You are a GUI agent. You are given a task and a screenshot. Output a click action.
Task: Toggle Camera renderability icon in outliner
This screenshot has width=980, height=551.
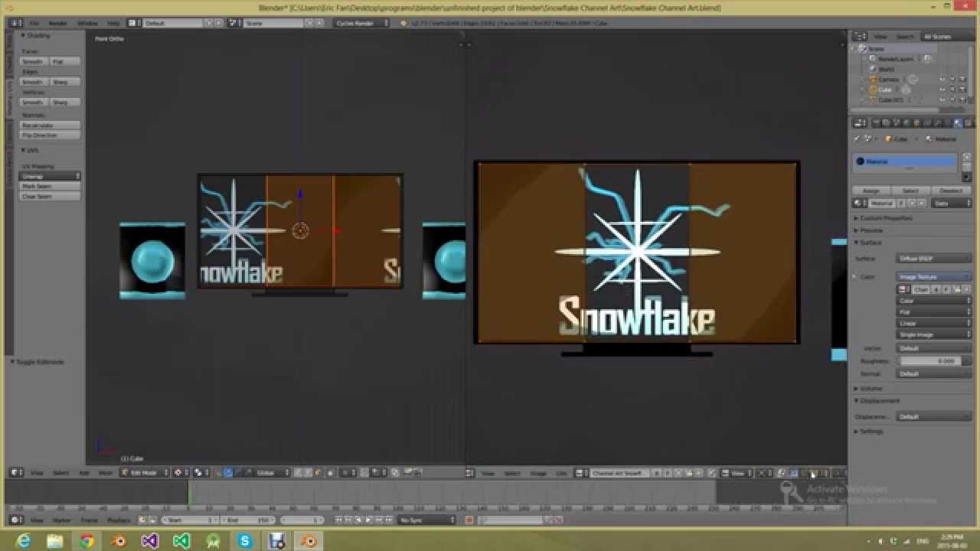(962, 79)
